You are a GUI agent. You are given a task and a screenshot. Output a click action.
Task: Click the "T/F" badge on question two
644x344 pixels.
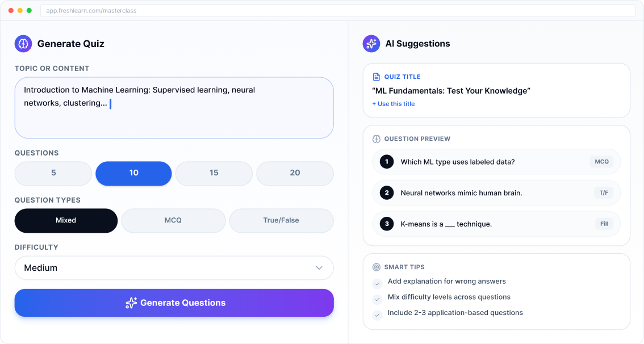coord(604,193)
